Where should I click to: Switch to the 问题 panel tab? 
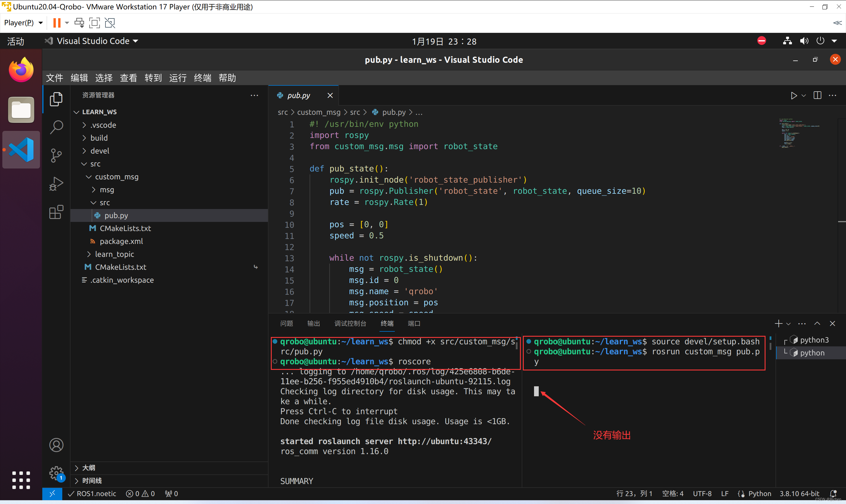click(x=286, y=324)
